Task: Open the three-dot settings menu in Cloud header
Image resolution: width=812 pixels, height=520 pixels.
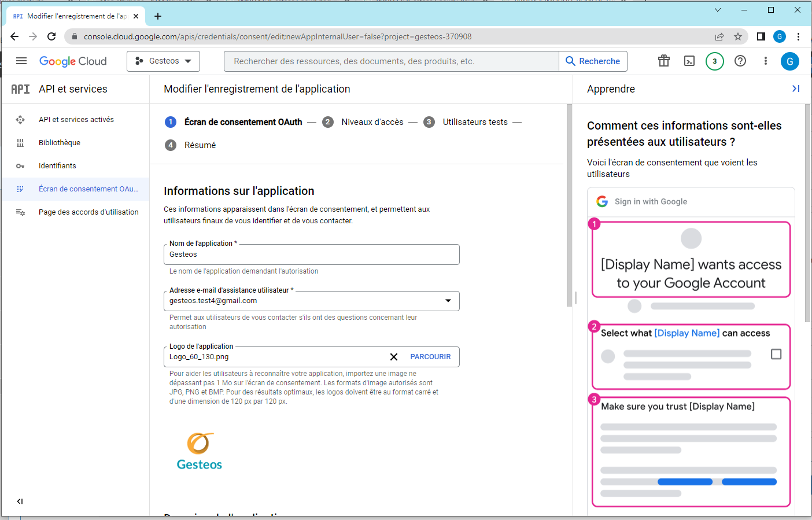Action: (x=766, y=61)
